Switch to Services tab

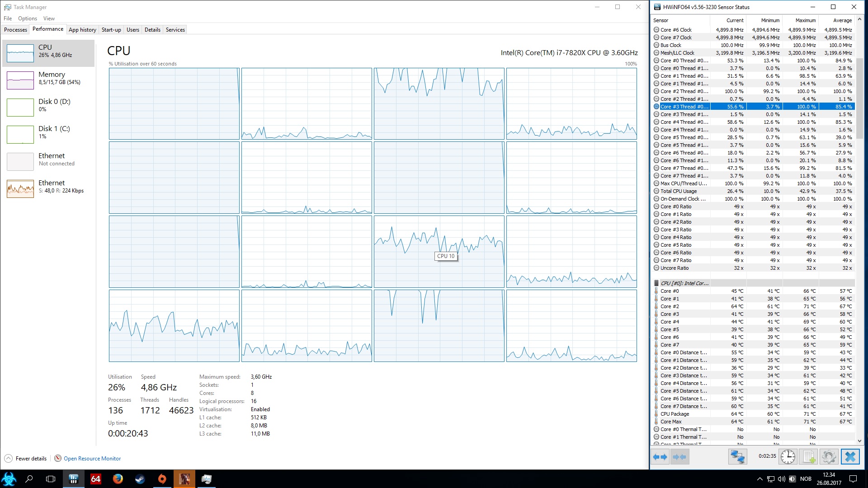tap(175, 30)
